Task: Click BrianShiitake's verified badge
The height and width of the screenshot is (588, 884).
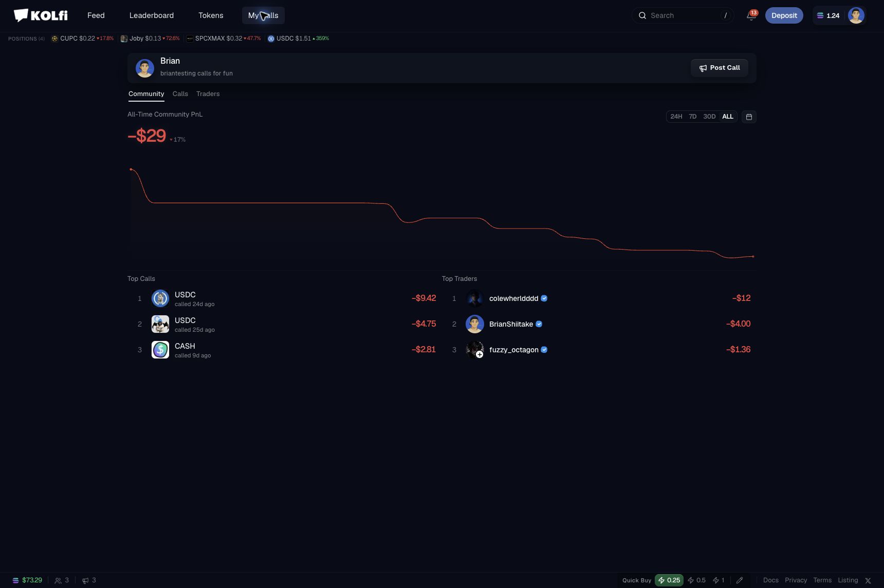Action: click(539, 324)
